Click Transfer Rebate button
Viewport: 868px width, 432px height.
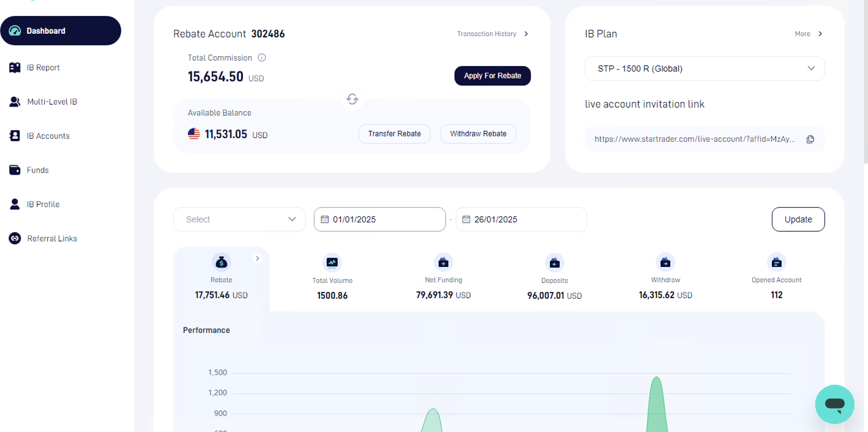pyautogui.click(x=394, y=134)
